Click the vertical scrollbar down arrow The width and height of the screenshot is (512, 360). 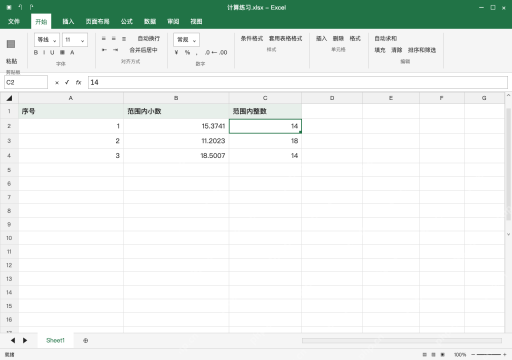tap(508, 234)
